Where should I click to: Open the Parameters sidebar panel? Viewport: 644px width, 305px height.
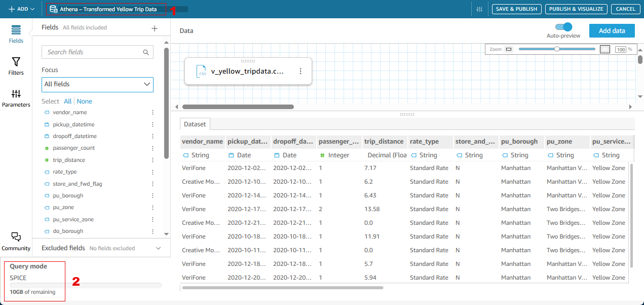[16, 98]
